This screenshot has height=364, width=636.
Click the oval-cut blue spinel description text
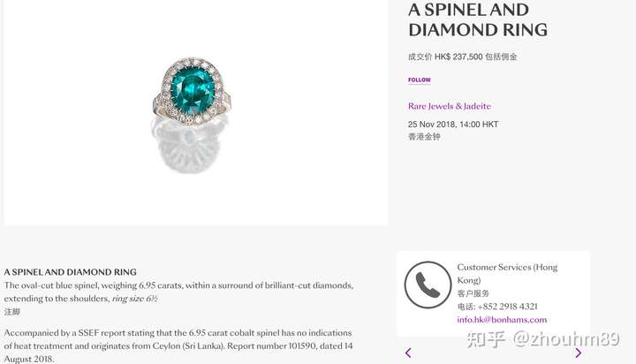[x=178, y=292]
